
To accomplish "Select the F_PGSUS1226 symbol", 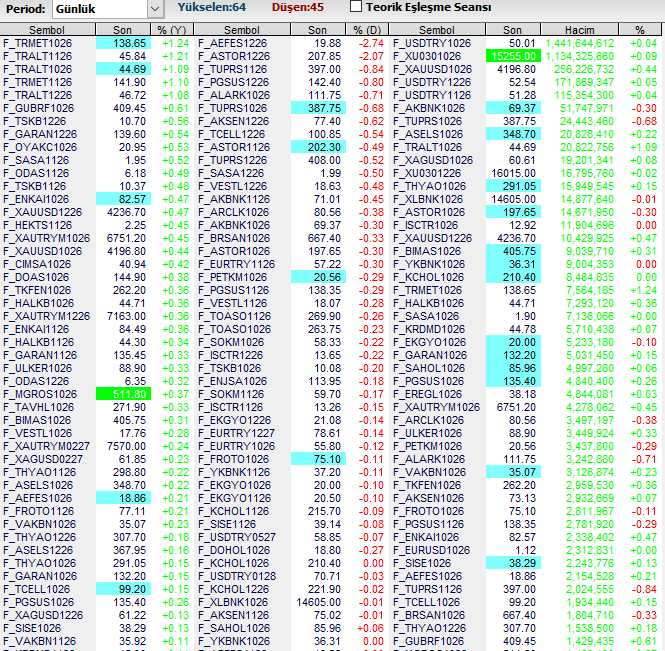I will coord(234,82).
